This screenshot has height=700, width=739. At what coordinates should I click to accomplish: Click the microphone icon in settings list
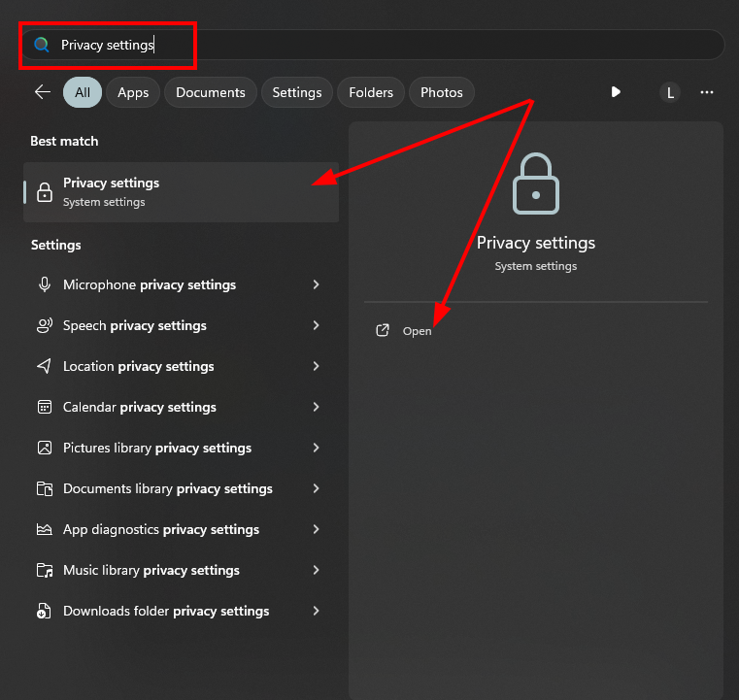(44, 284)
